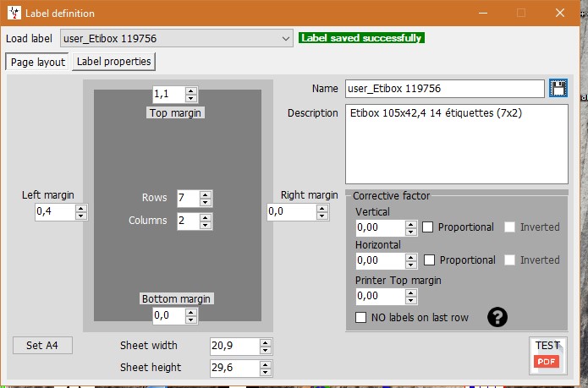
Task: Increase the Bottom margin value
Action: pos(191,313)
